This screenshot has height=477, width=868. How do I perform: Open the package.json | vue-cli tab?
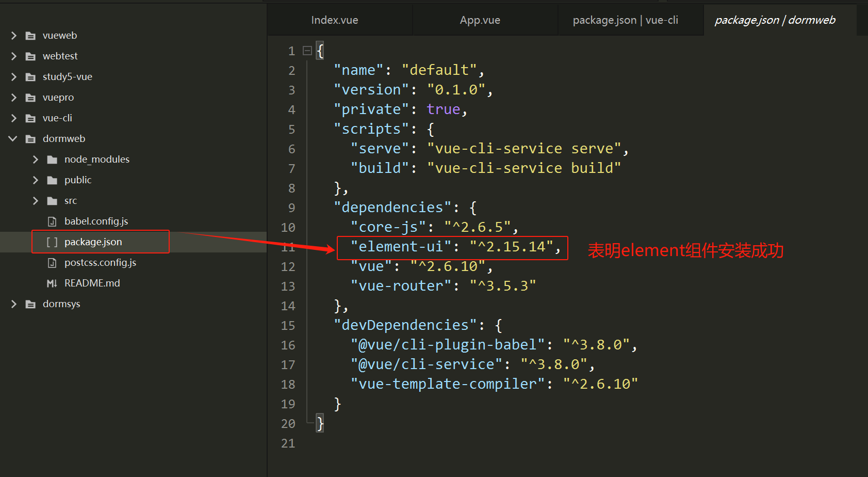tap(630, 20)
